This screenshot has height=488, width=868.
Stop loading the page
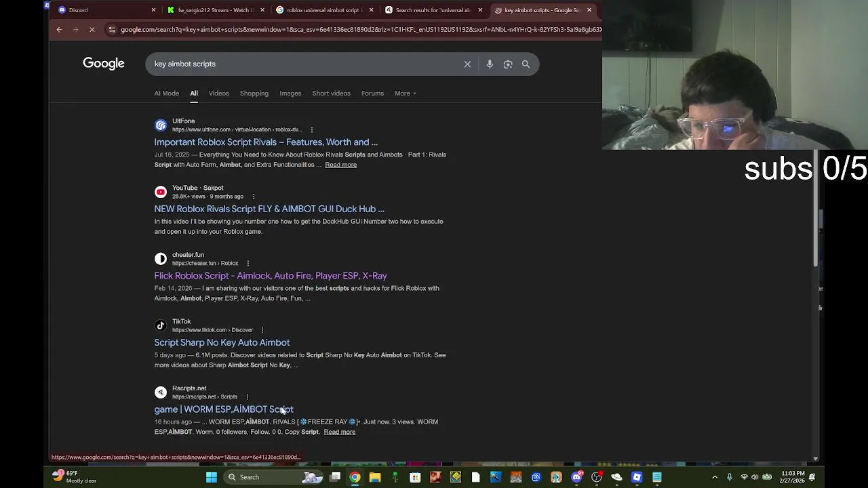click(92, 30)
